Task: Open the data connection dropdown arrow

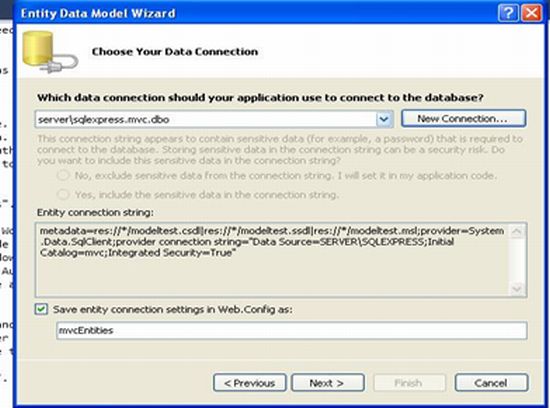Action: (x=384, y=119)
